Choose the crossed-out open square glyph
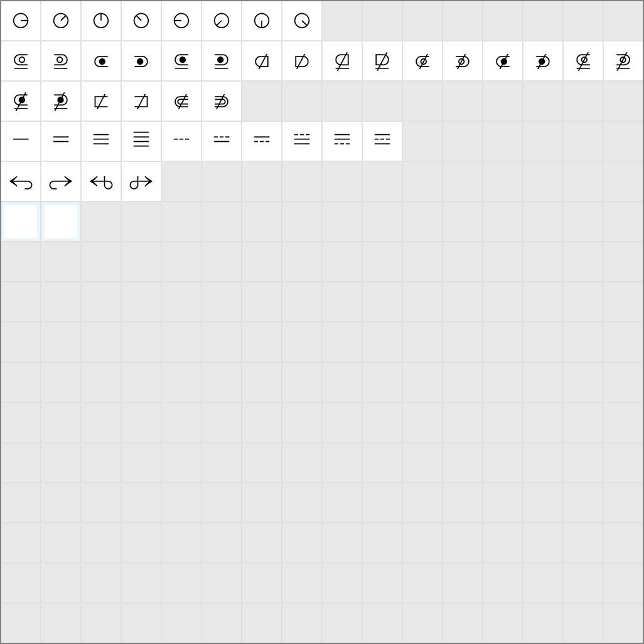 [101, 101]
